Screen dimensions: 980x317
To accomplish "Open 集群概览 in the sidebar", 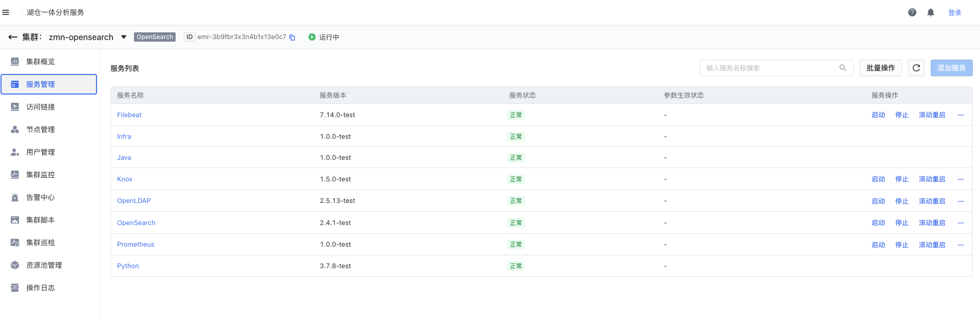I will coord(41,62).
